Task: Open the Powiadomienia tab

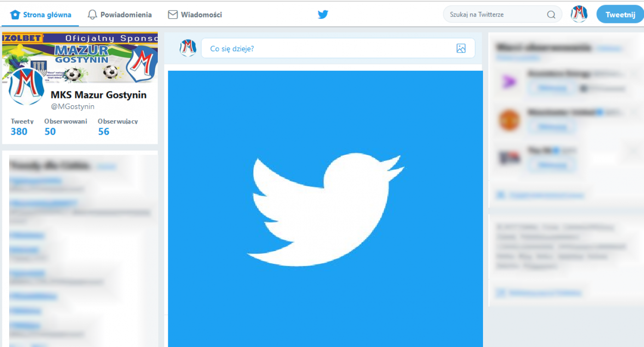Action: [x=120, y=15]
